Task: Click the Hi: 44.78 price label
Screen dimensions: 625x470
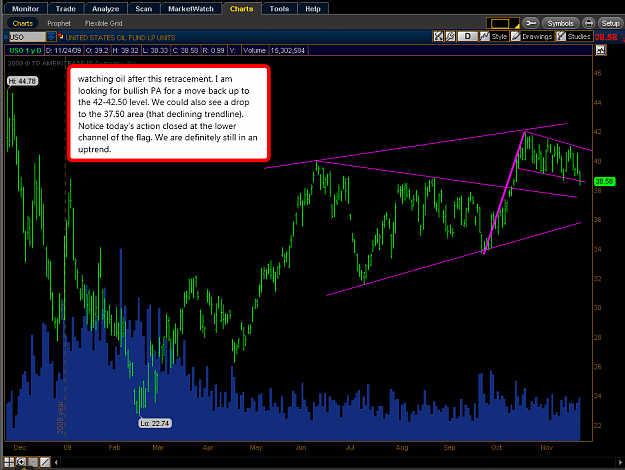Action: coord(22,81)
